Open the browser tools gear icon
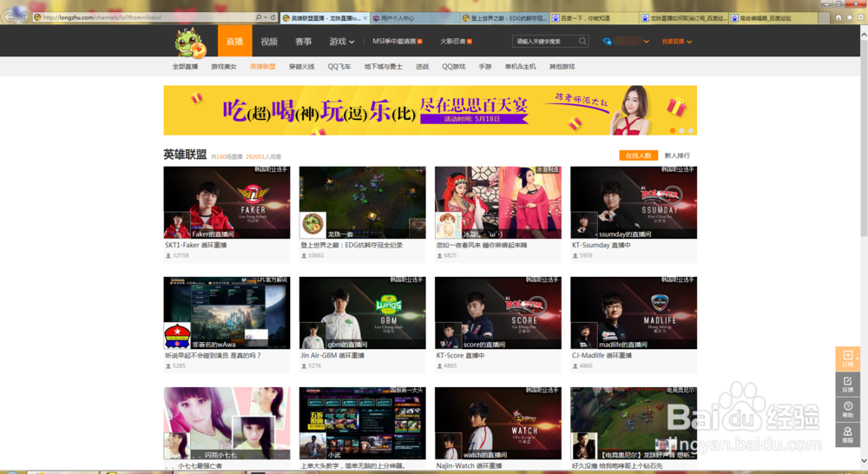 click(x=860, y=17)
